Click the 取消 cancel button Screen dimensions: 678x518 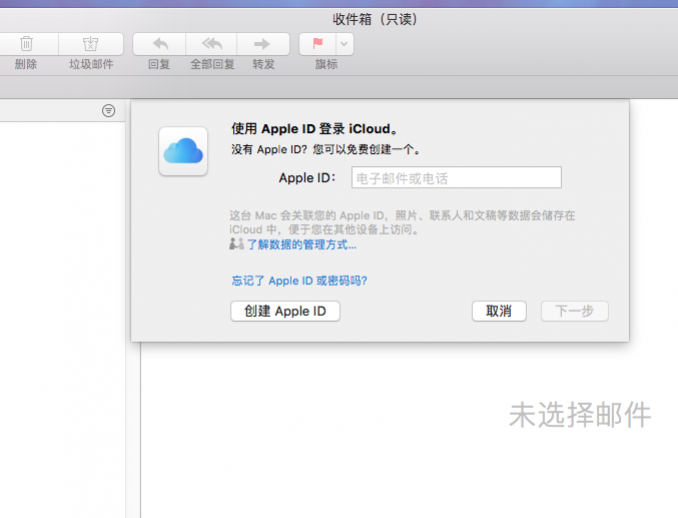[499, 311]
